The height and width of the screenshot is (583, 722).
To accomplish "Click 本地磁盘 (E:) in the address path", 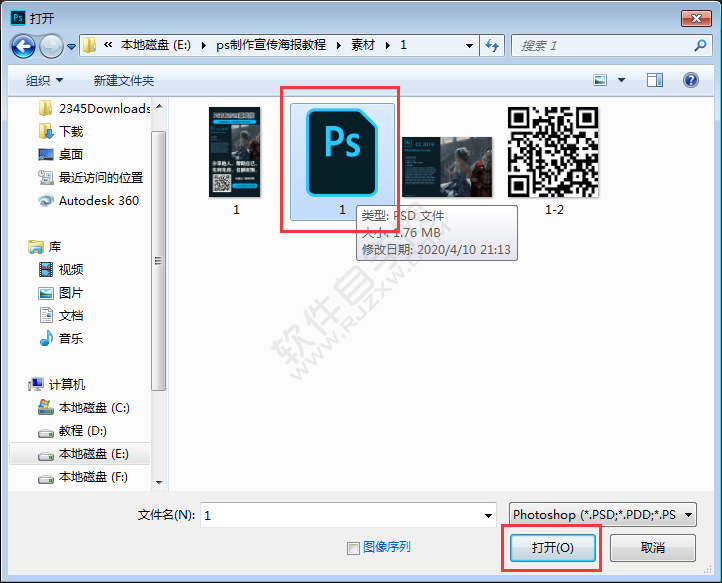I will [x=156, y=45].
